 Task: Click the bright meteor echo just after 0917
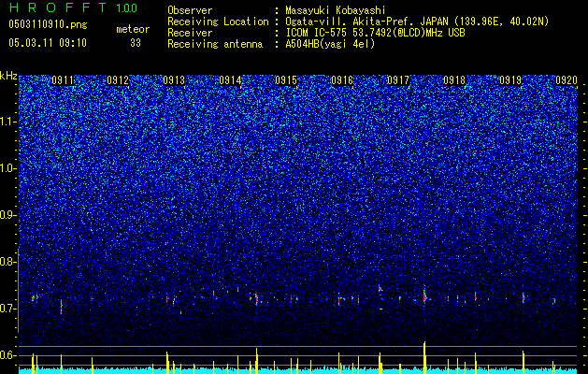point(425,297)
